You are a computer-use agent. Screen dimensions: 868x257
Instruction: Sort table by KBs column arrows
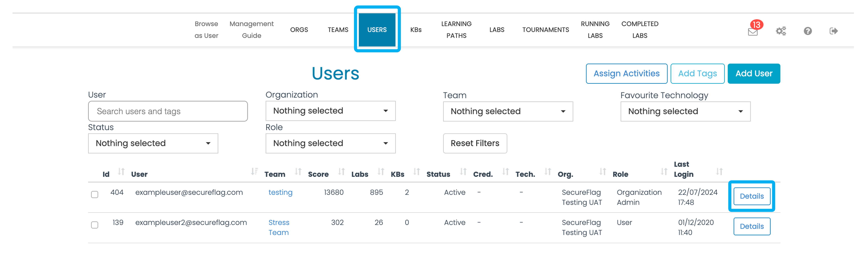click(417, 172)
